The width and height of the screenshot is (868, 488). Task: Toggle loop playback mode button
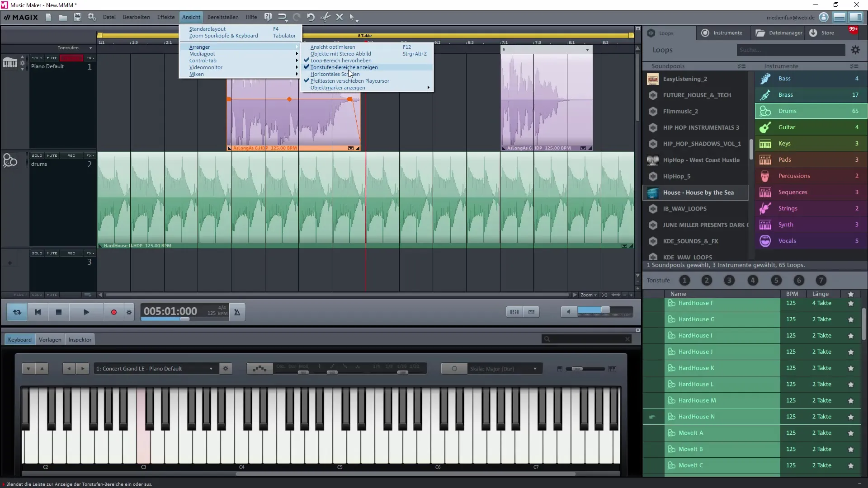pos(17,312)
